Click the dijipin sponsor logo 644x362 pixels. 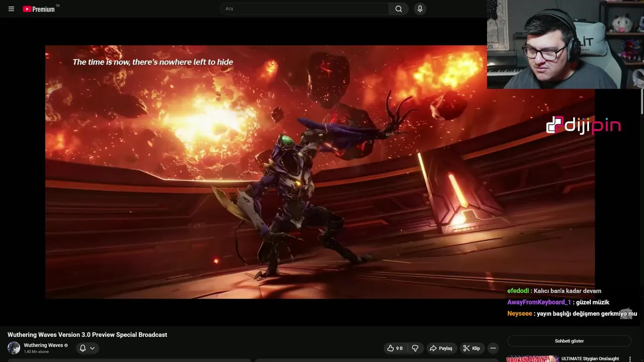pos(584,125)
